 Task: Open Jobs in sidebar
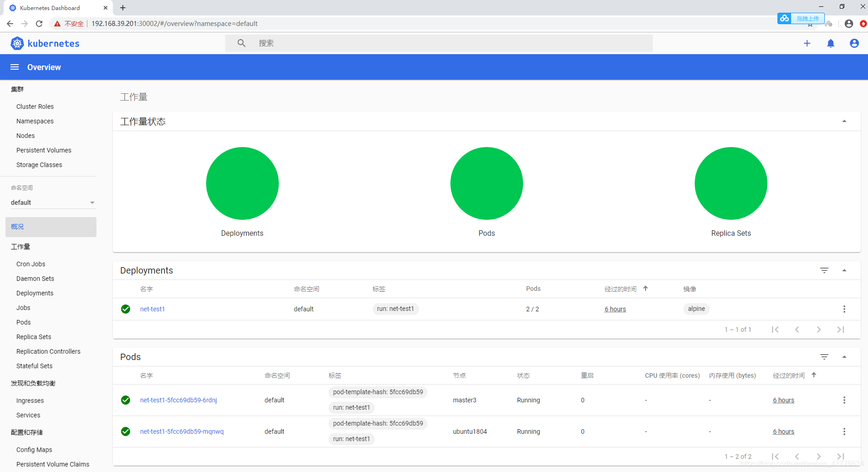pos(23,308)
